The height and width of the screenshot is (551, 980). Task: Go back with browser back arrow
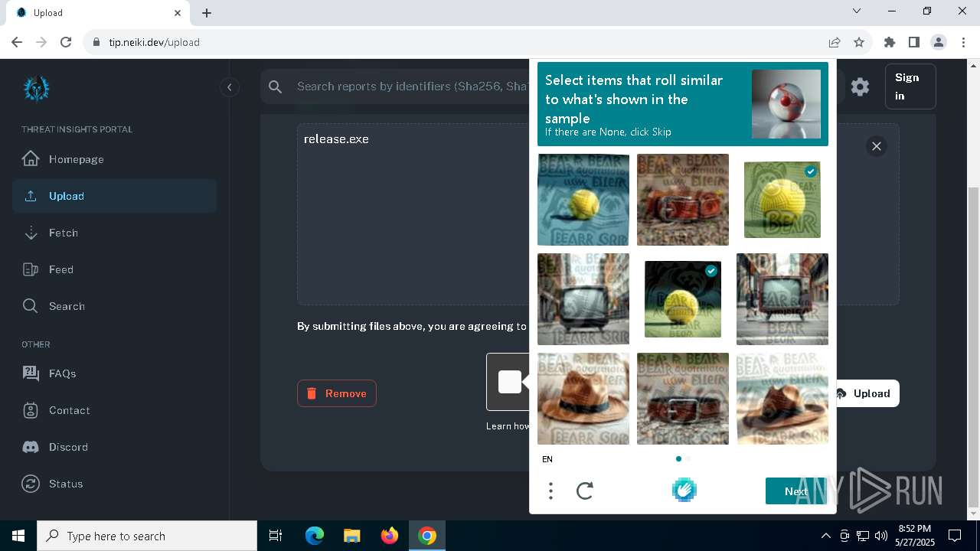17,42
